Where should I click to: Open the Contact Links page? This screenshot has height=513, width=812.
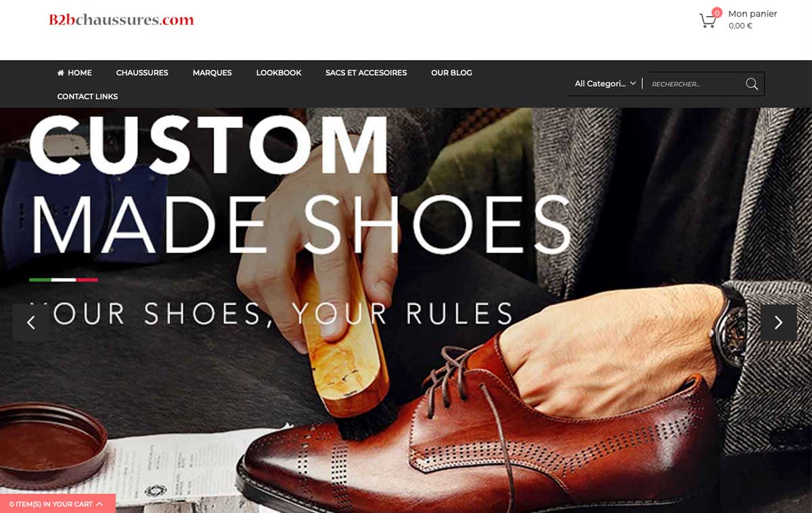click(87, 96)
